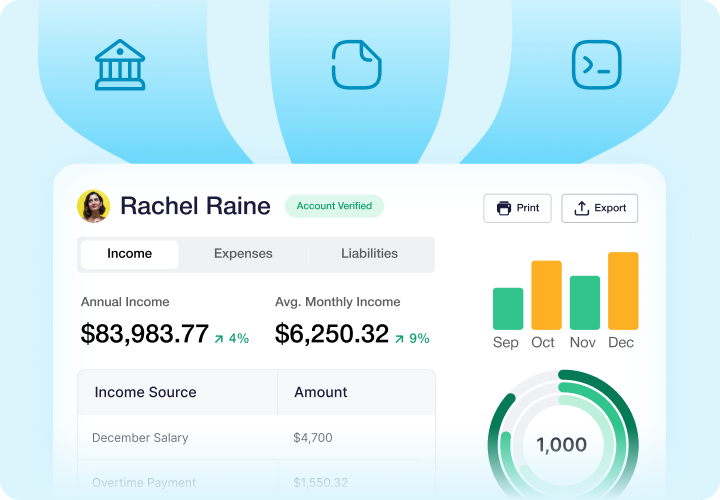Click the 4% increase indicator

(232, 338)
